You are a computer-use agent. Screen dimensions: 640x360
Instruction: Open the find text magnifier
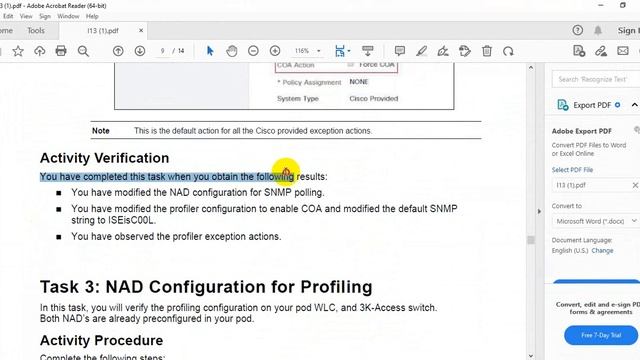coord(83,51)
